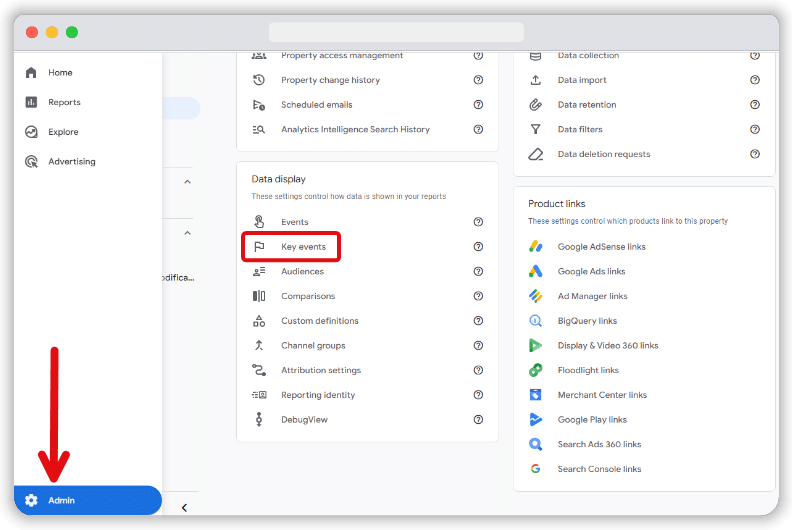Image resolution: width=792 pixels, height=530 pixels.
Task: Click the Reporting identity icon
Action: (x=259, y=395)
